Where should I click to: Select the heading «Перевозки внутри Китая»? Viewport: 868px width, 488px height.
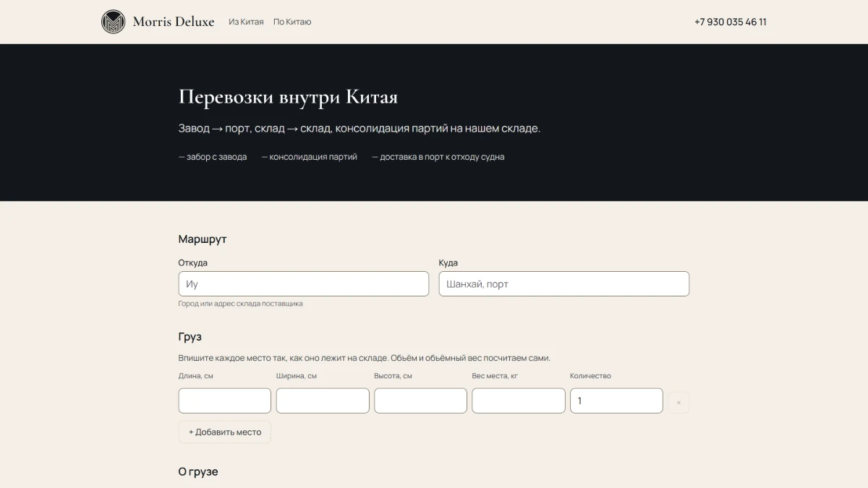pyautogui.click(x=288, y=97)
